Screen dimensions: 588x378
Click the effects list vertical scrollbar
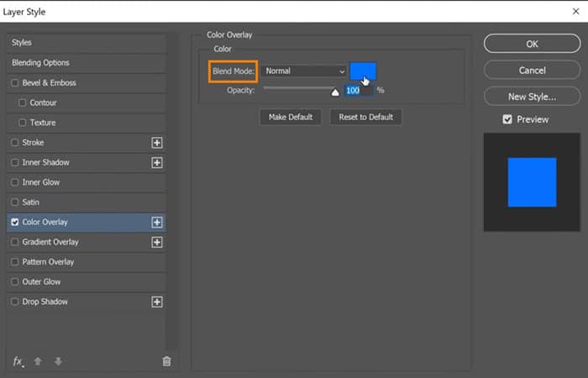click(172, 192)
